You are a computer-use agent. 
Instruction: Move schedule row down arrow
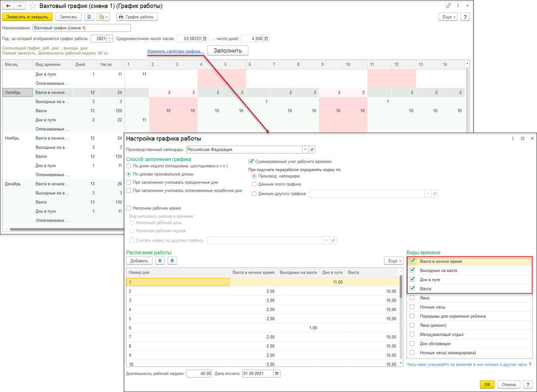pyautogui.click(x=173, y=260)
